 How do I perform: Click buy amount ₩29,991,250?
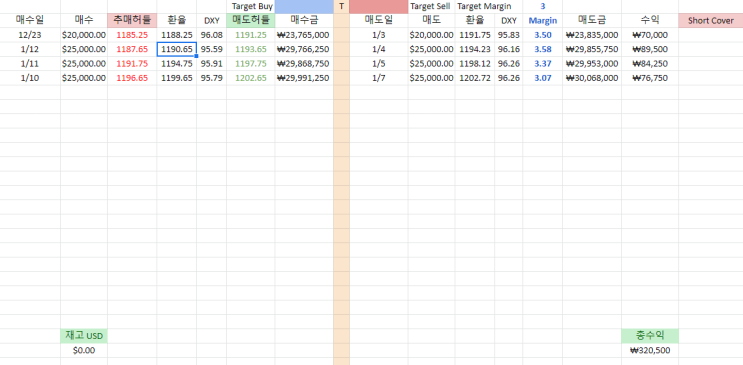pos(304,78)
